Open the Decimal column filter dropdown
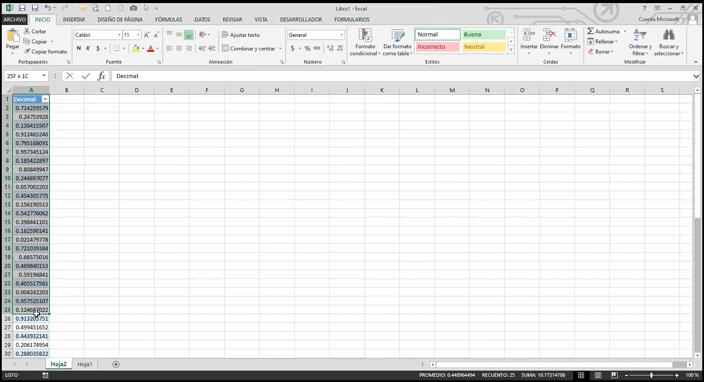Image resolution: width=704 pixels, height=382 pixels. [x=45, y=99]
